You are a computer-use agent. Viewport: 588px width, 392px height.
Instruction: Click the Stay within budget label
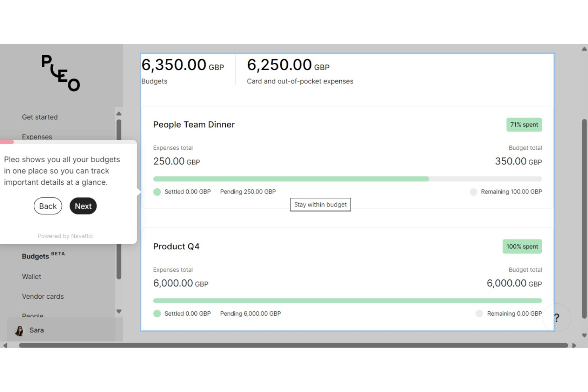tap(320, 204)
